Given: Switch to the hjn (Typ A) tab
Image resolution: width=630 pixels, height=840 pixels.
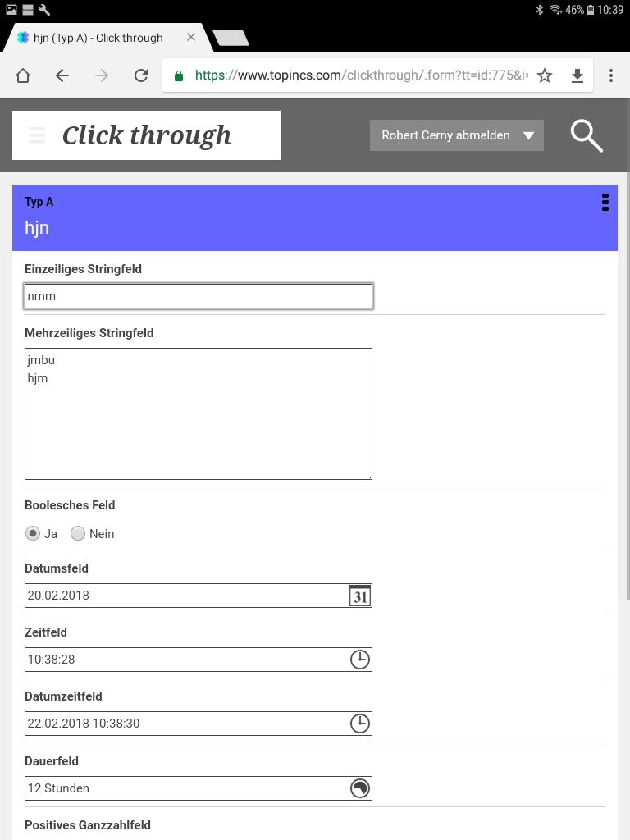Looking at the screenshot, I should pyautogui.click(x=98, y=38).
